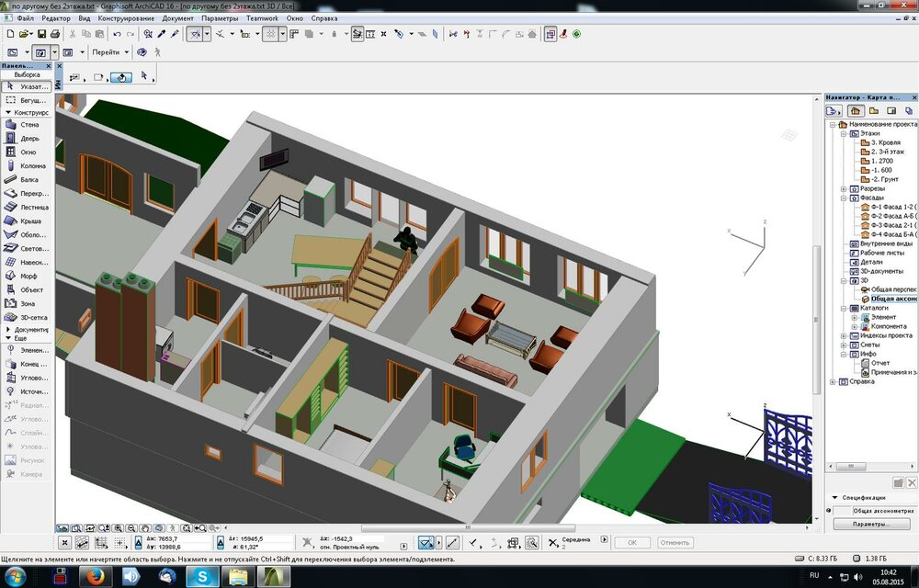
Task: Select the Указатель (Arrow) selection tool
Action: coord(28,86)
